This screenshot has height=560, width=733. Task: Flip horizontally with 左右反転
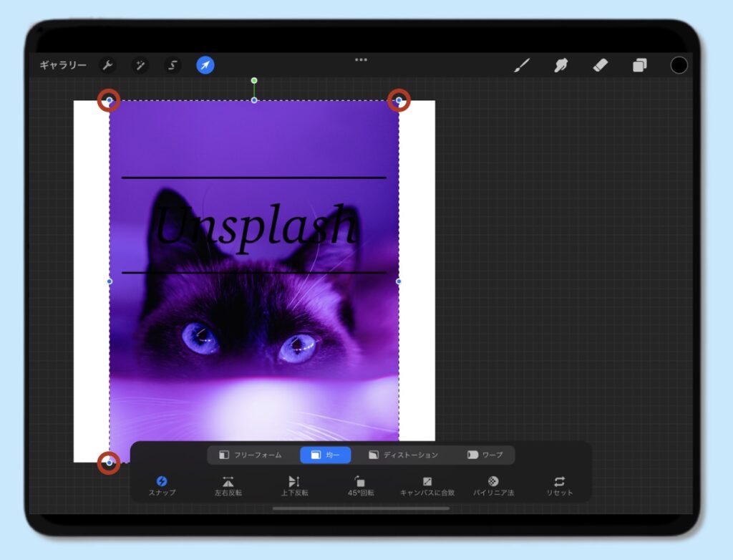pos(228,486)
